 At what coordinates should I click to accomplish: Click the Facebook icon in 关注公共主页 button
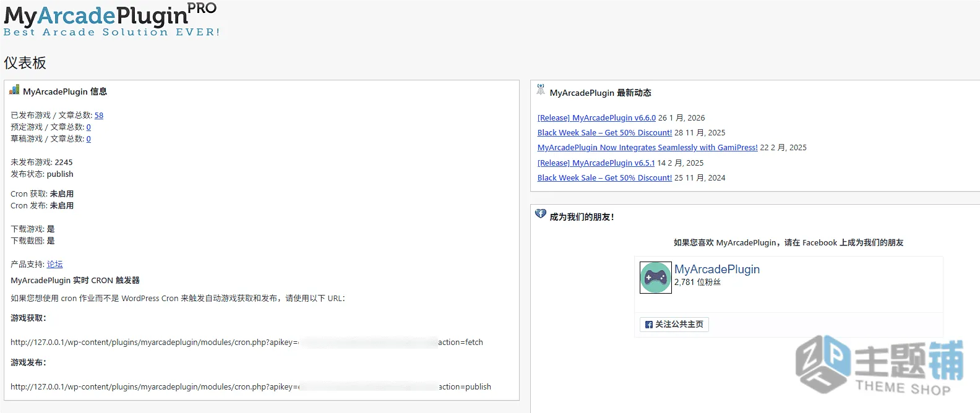coord(649,325)
